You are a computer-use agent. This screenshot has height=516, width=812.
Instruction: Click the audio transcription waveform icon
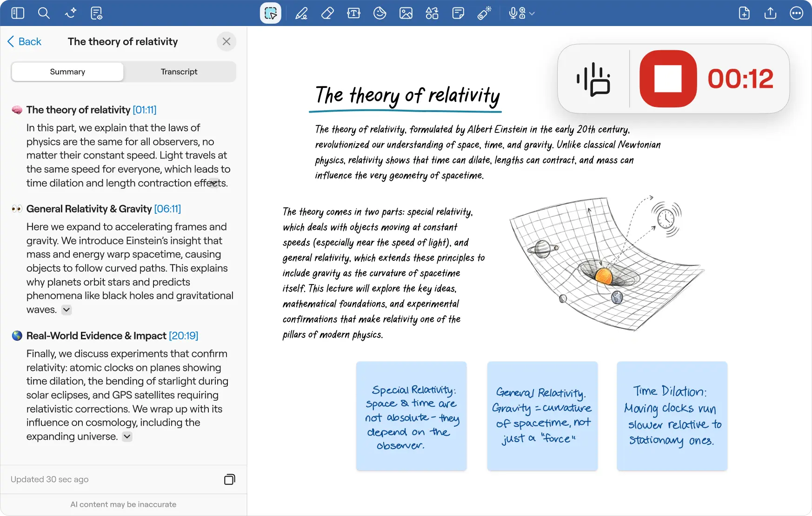pyautogui.click(x=593, y=79)
